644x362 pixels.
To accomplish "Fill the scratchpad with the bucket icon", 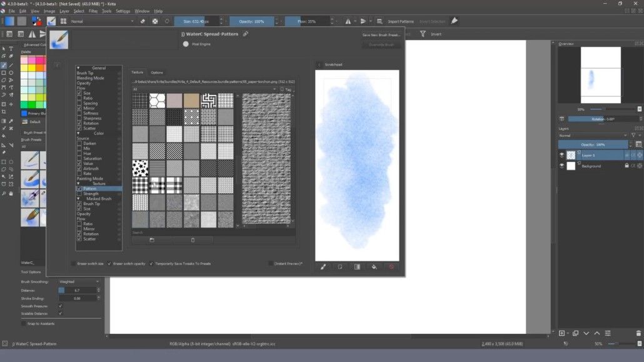I will [374, 267].
